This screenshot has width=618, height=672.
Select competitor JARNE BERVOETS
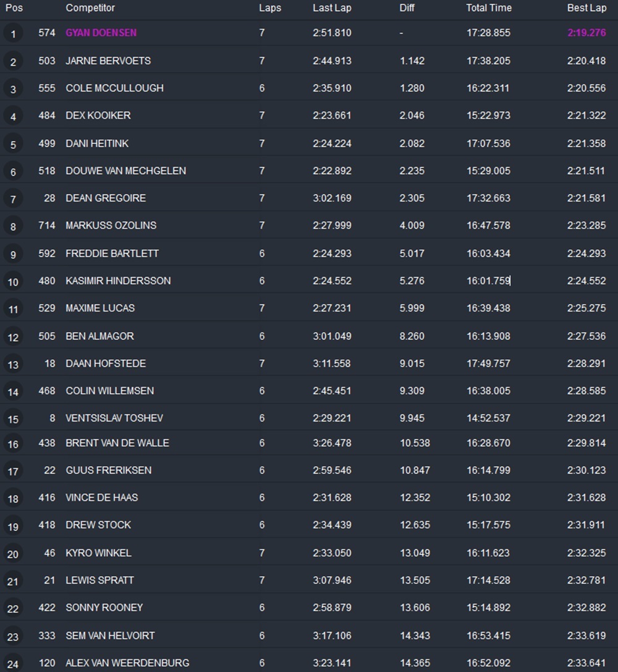(108, 61)
